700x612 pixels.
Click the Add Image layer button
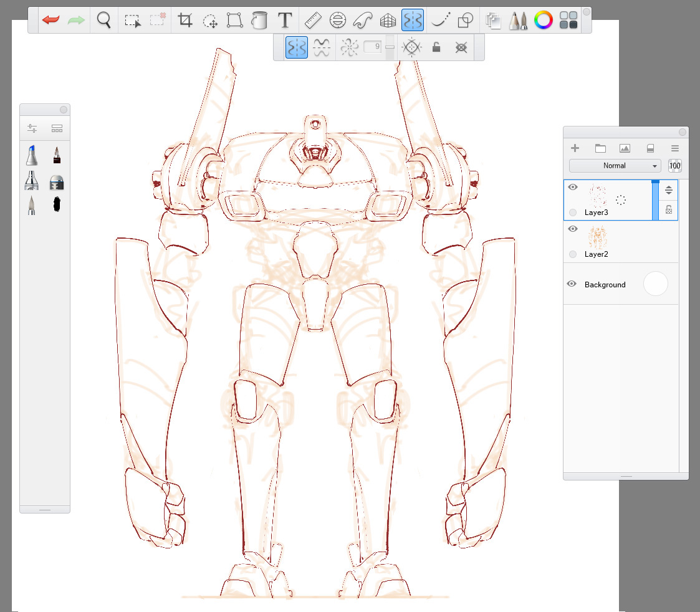click(625, 148)
